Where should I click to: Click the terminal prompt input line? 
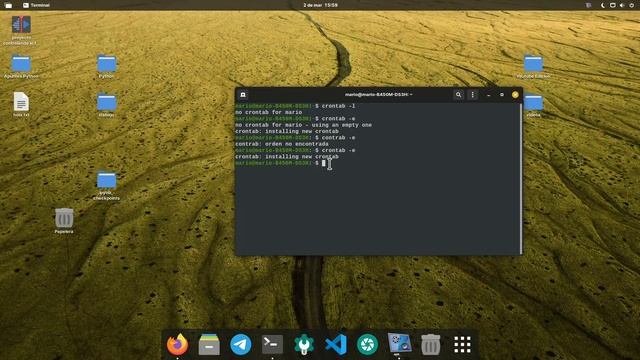[378, 163]
